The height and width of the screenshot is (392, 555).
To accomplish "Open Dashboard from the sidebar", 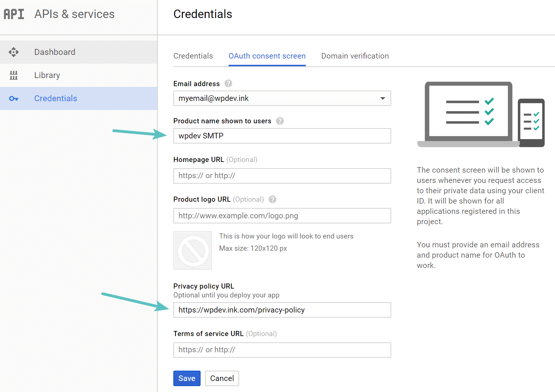I will click(x=54, y=52).
